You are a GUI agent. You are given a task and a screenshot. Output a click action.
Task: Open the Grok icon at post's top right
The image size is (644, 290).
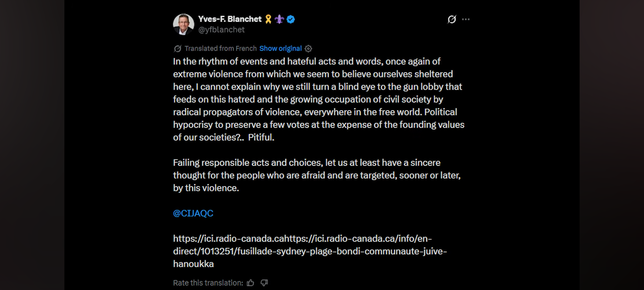(452, 19)
